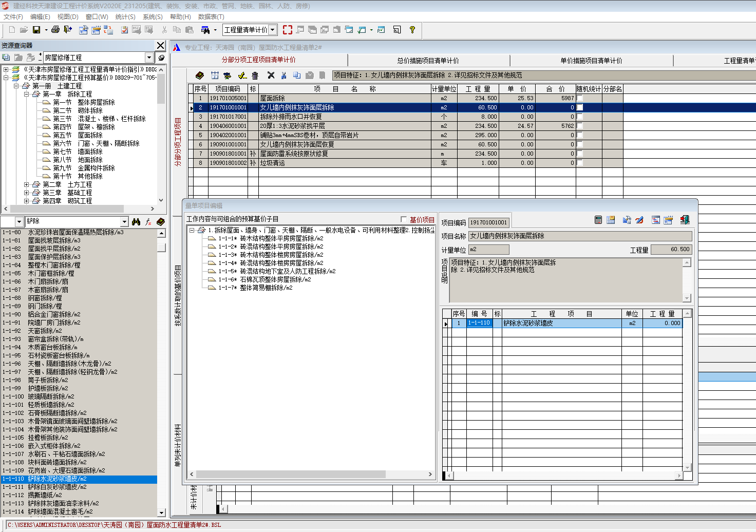Screen dimensions: 756x532
Task: Click the exit door icon in item editor
Action: click(x=685, y=220)
